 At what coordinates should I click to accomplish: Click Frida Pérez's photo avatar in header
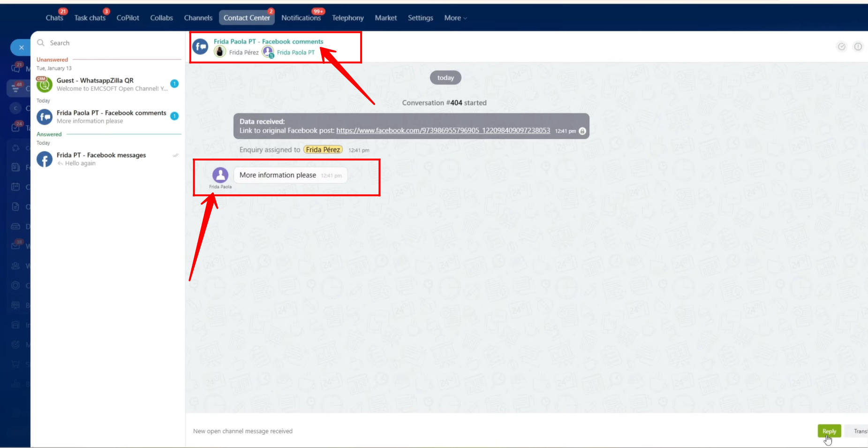(219, 52)
